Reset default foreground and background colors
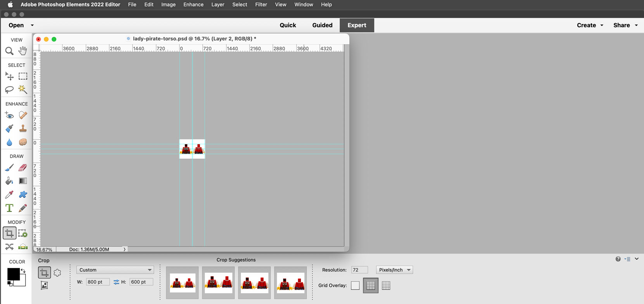Screen dimensions: 644x304 pos(10,284)
